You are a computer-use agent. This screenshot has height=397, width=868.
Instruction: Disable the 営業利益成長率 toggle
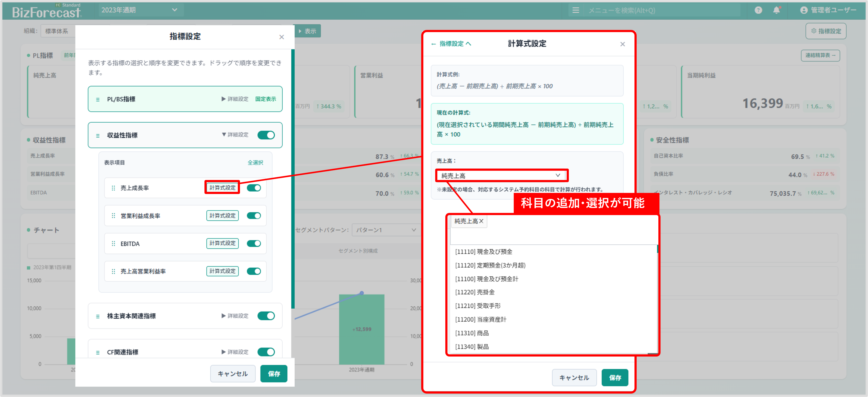click(x=254, y=216)
